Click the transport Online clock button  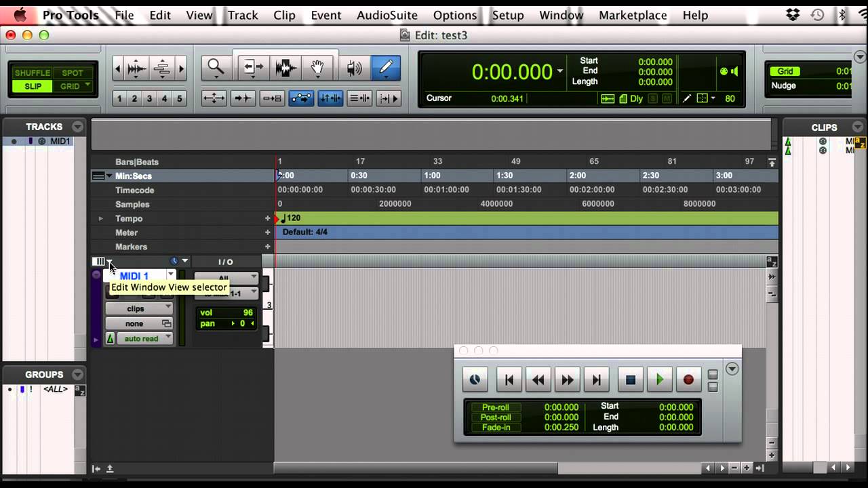pos(475,380)
